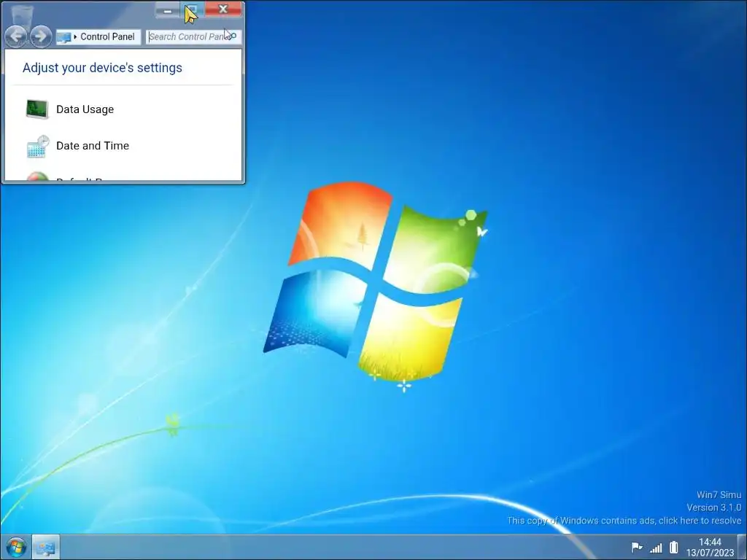Viewport: 747px width, 560px height.
Task: Select Control Panel breadcrumb text
Action: point(107,36)
